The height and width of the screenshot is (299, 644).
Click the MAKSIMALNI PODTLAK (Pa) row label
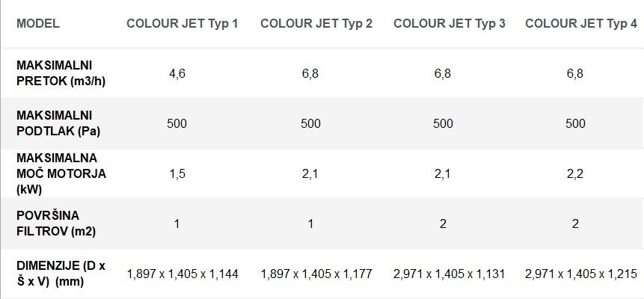(x=58, y=123)
